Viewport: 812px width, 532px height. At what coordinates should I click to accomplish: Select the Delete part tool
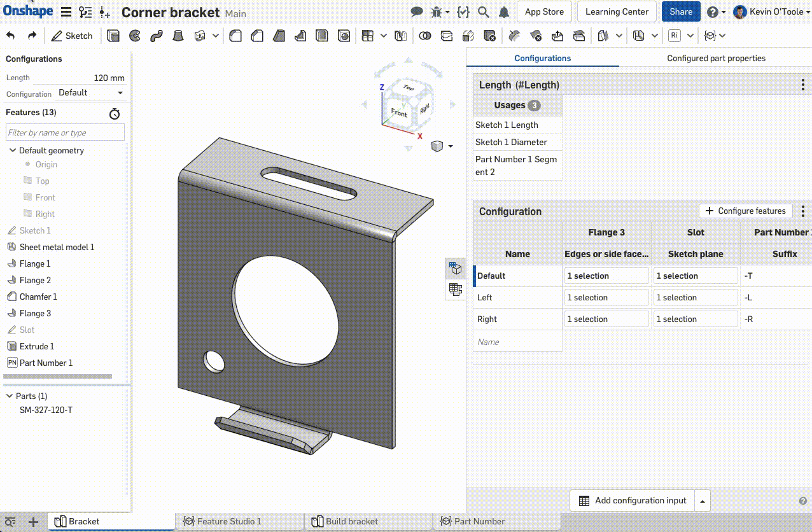coord(489,36)
